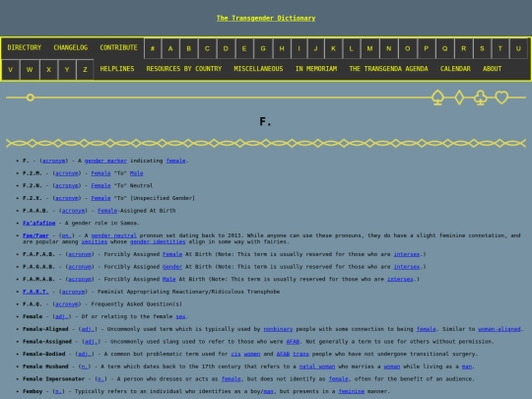The height and width of the screenshot is (399, 532).
Task: Open the HELPLINES page
Action: click(117, 69)
